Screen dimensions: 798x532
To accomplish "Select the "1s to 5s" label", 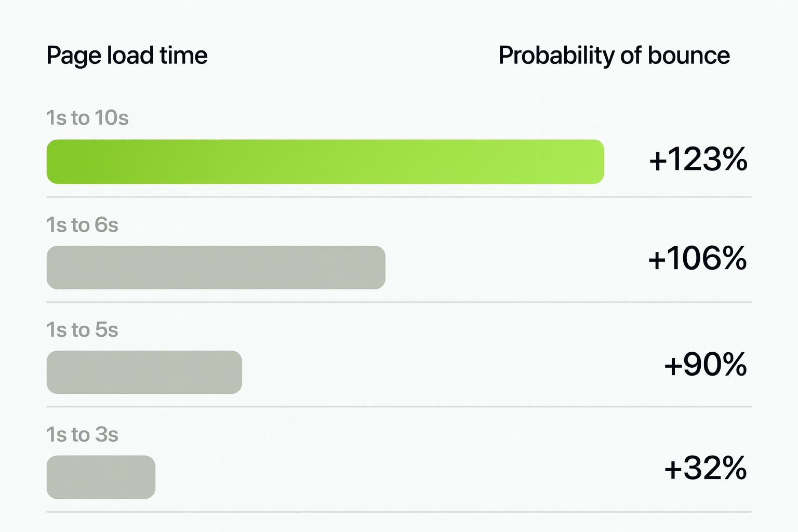I will point(82,330).
